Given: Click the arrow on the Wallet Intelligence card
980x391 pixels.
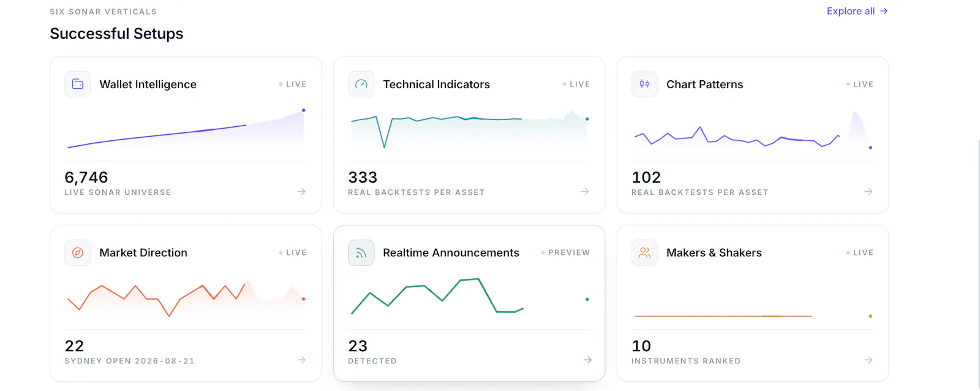Looking at the screenshot, I should point(301,192).
